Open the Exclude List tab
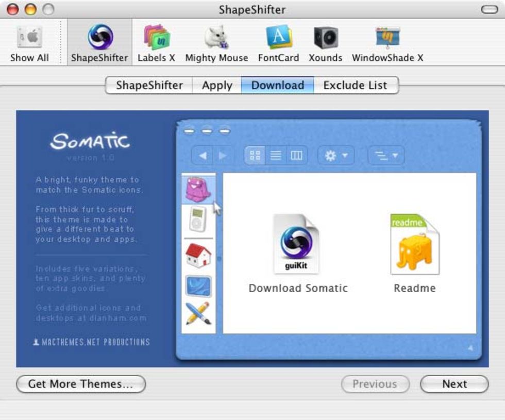 (x=355, y=86)
